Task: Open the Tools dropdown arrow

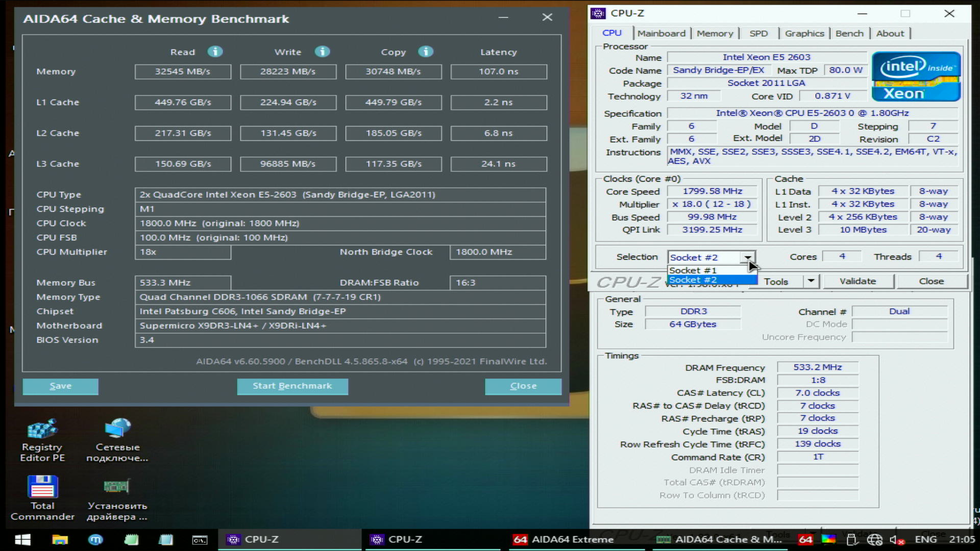Action: 811,281
